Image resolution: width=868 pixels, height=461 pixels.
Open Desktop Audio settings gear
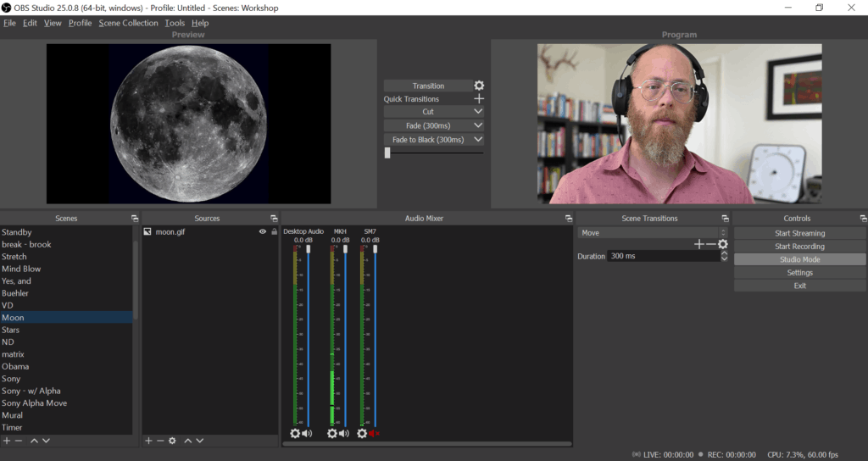click(x=295, y=433)
